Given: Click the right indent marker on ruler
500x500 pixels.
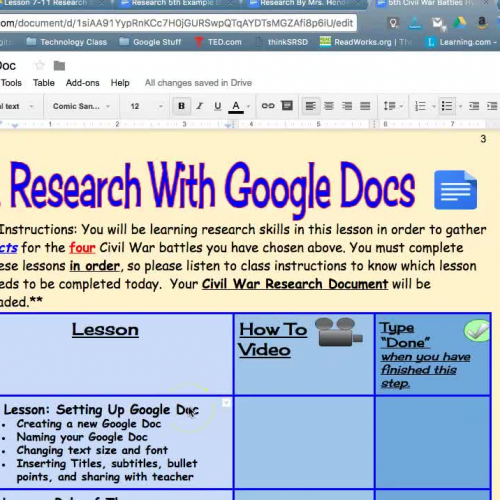Looking at the screenshot, I should (228, 125).
